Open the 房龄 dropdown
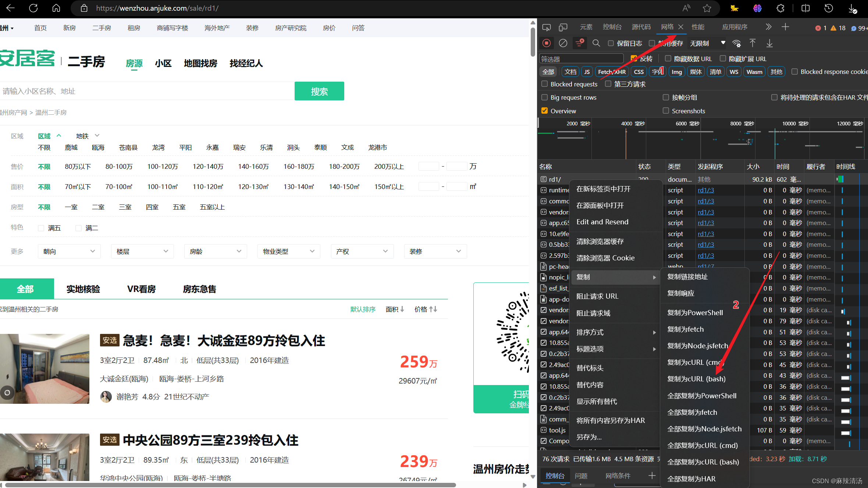 (x=216, y=251)
